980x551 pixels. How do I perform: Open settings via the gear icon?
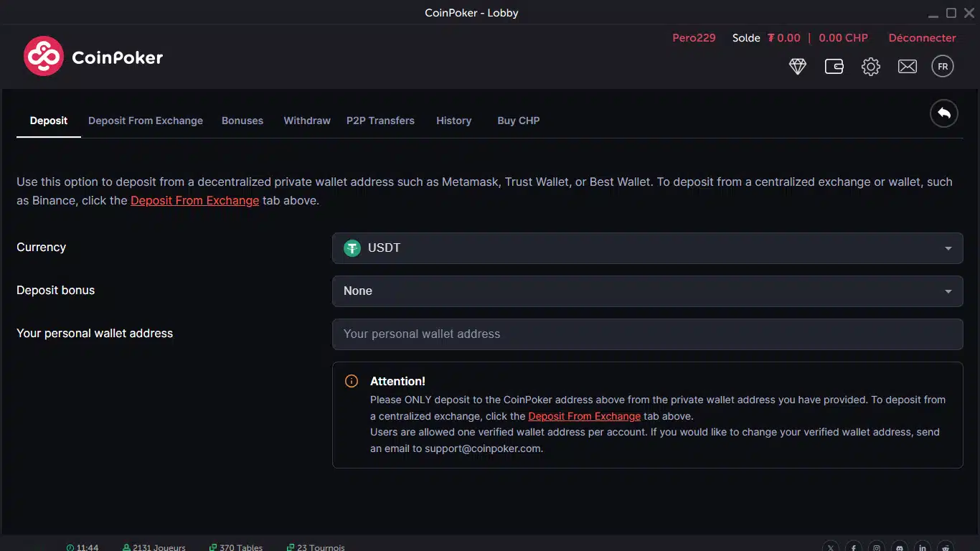tap(871, 67)
